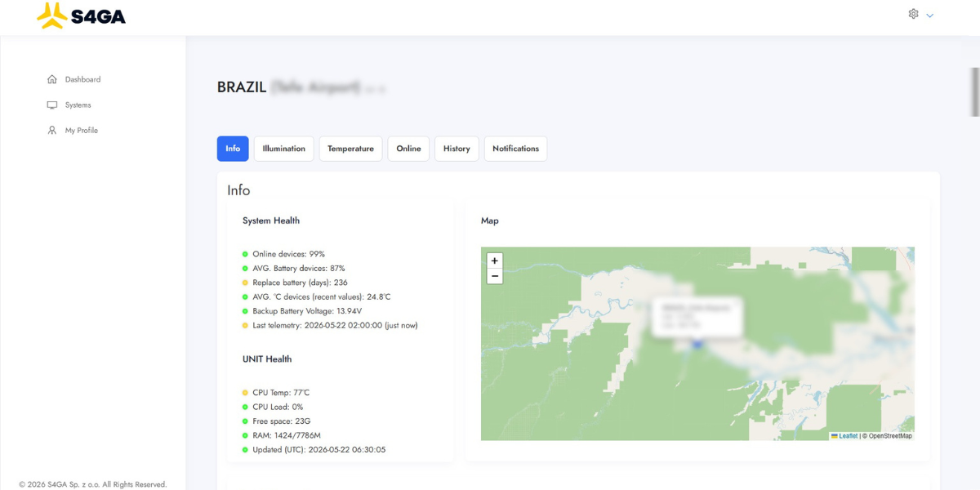Click yellow status dot beside Last telemetry
Viewport: 980px width, 490px height.
click(245, 325)
